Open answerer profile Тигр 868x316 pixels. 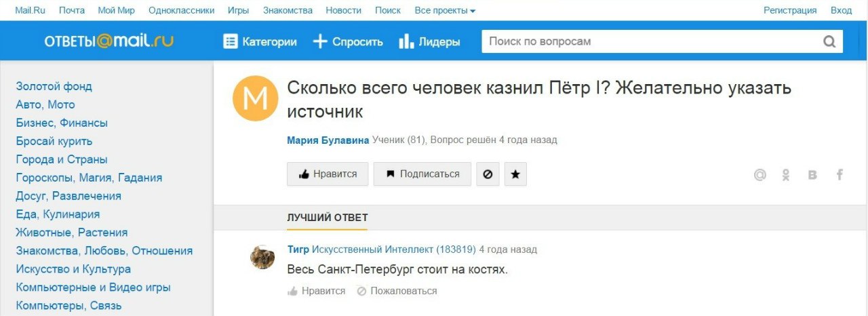(x=298, y=250)
